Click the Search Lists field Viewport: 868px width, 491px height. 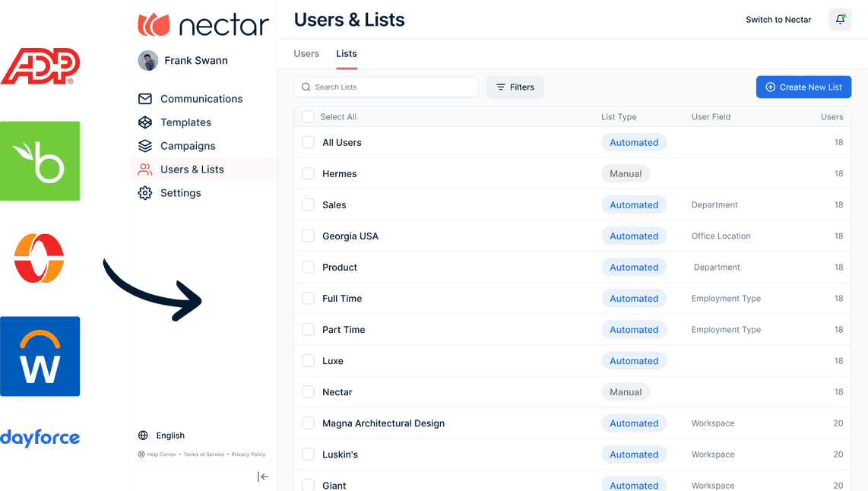[386, 87]
